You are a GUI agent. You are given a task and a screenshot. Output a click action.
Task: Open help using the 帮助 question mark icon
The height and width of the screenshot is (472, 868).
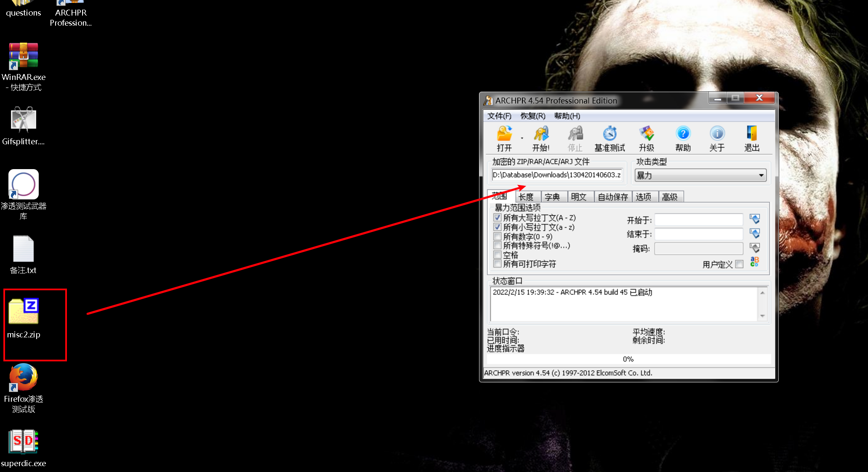(x=682, y=138)
